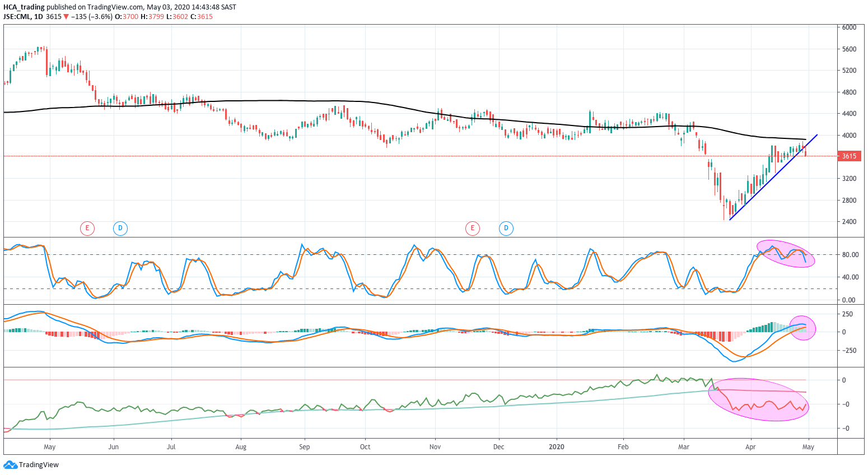
Task: Open the E earnings marker in May 2019
Action: coord(87,228)
